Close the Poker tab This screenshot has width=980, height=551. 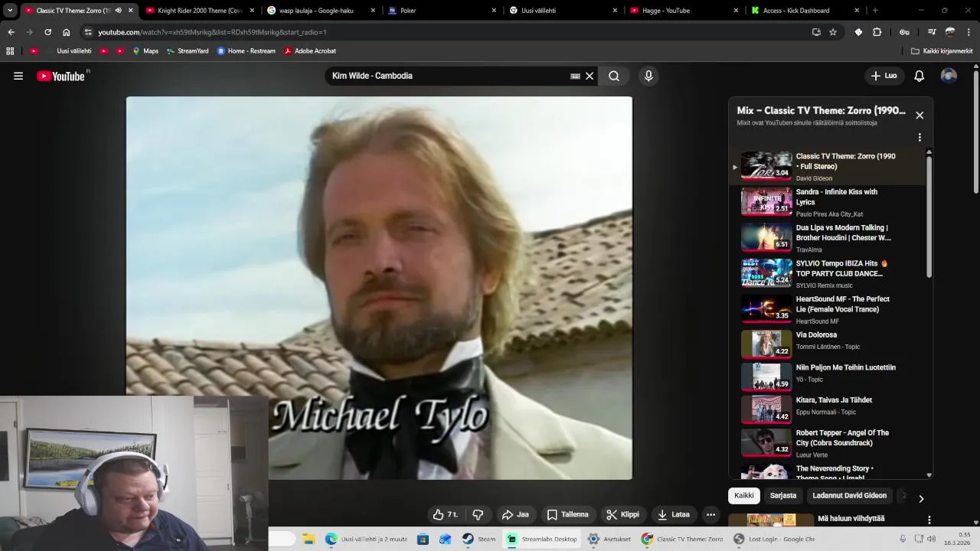[x=494, y=11]
